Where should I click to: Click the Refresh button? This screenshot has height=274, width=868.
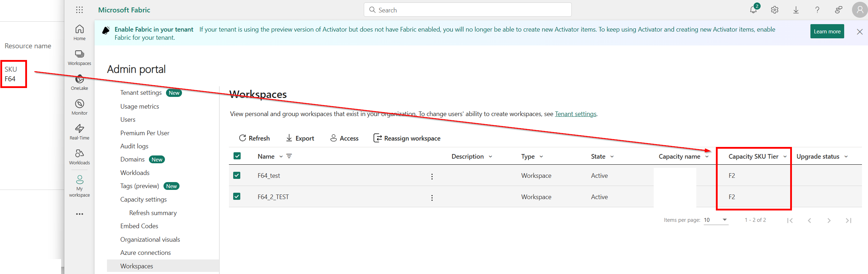click(x=254, y=138)
